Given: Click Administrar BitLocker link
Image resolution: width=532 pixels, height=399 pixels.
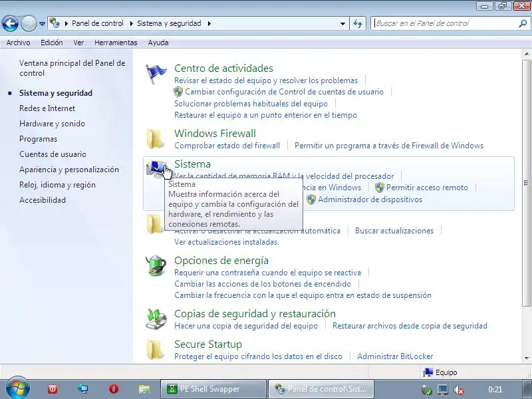Looking at the screenshot, I should coord(395,356).
